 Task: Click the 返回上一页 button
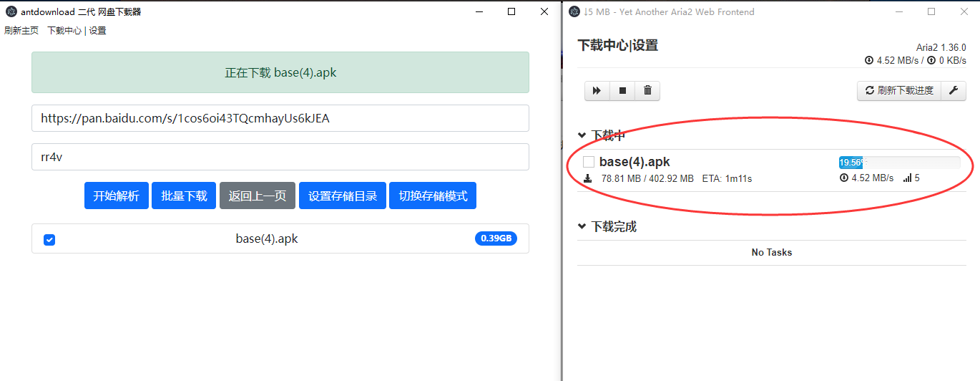coord(258,196)
